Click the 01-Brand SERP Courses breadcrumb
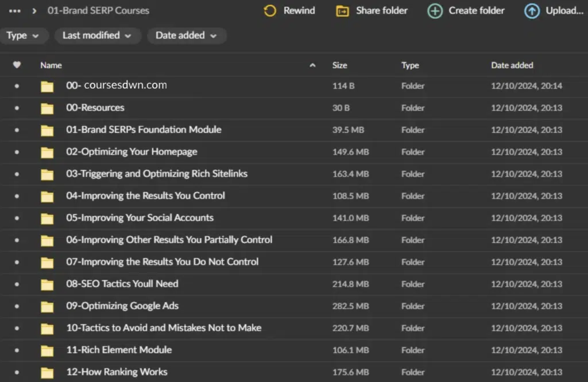The width and height of the screenshot is (588, 382). tap(98, 10)
